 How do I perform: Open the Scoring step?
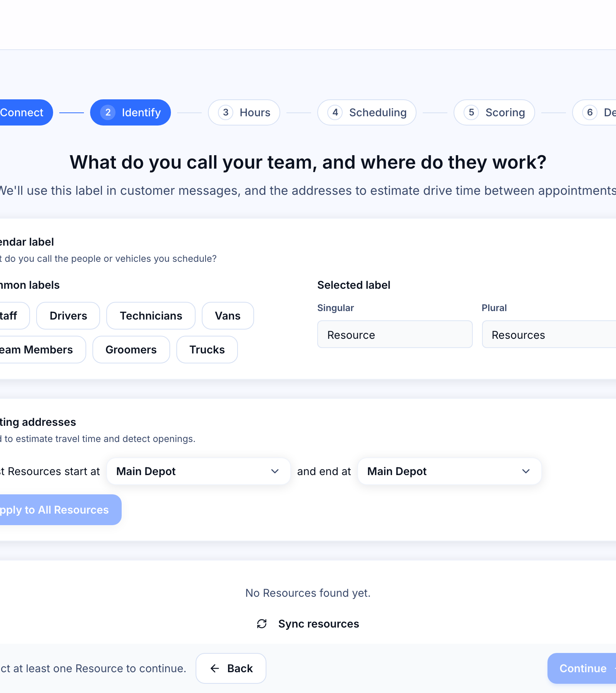coord(494,112)
